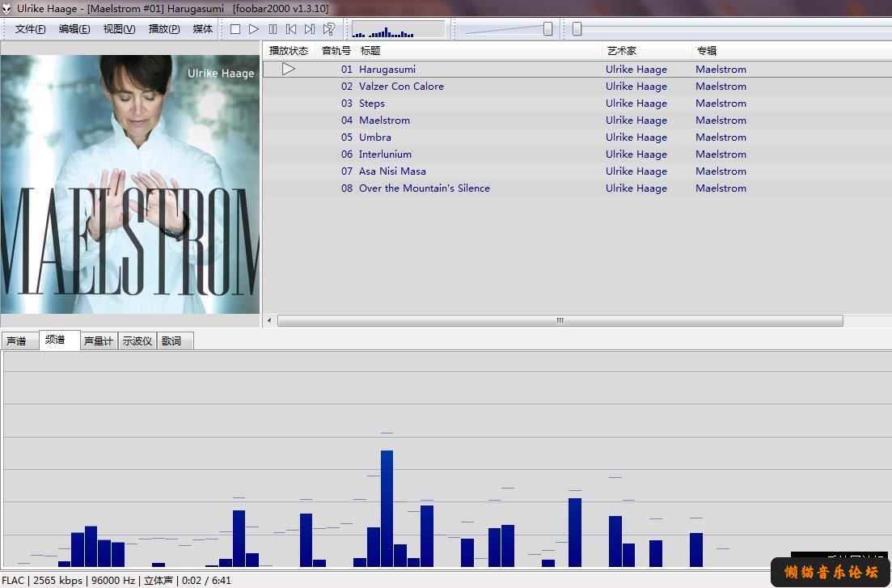
Task: Open the 示波仪 tab
Action: point(137,341)
